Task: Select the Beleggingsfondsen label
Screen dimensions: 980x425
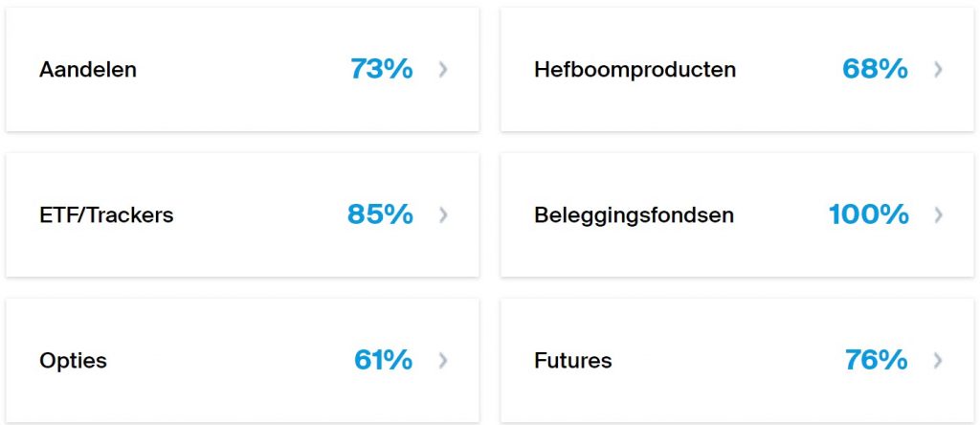Action: coord(634,215)
